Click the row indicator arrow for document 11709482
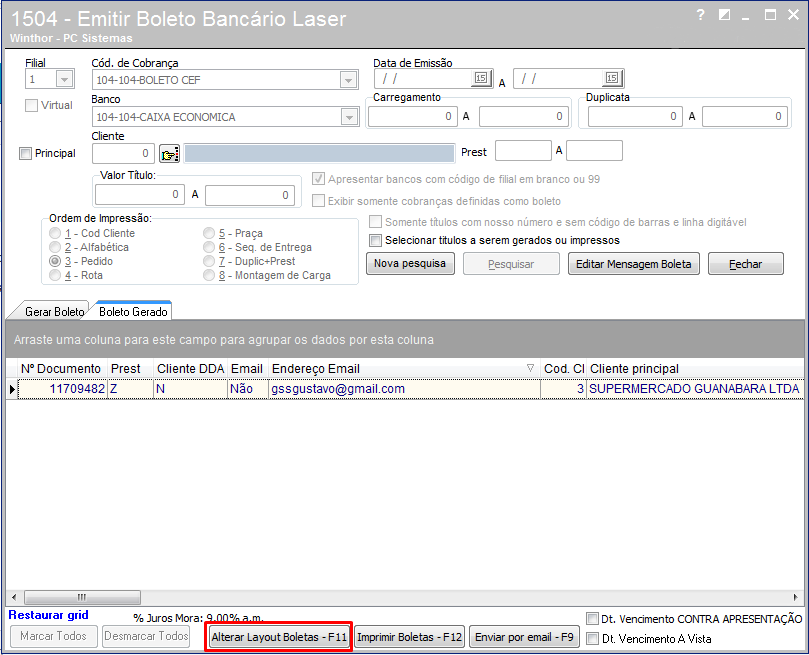 11,389
